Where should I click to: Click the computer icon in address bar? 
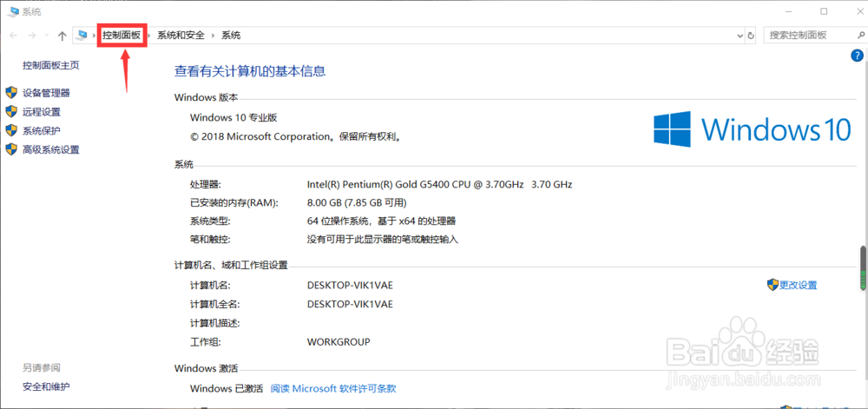(x=82, y=36)
